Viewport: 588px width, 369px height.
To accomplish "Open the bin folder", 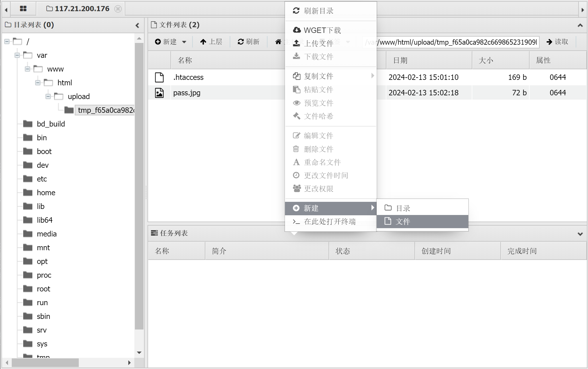I will (x=42, y=138).
